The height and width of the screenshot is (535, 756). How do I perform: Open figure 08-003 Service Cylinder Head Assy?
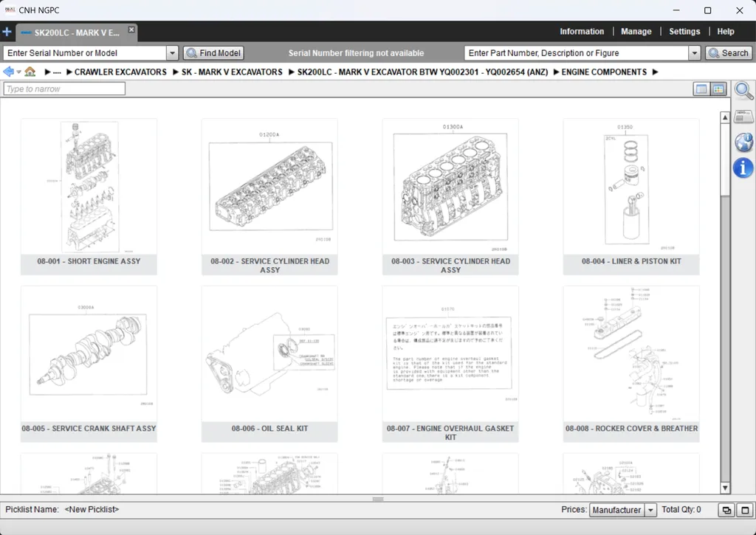pyautogui.click(x=450, y=196)
